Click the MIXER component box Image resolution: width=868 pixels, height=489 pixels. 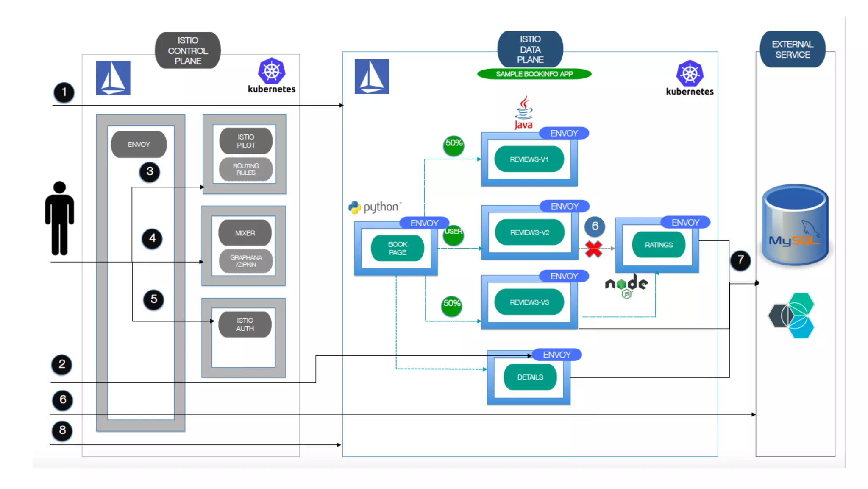245,233
